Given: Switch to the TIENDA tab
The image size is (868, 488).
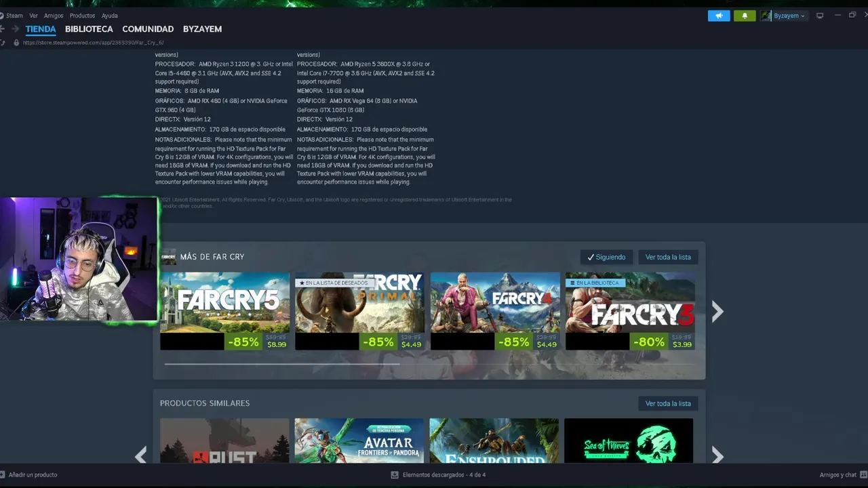Looking at the screenshot, I should (x=41, y=29).
